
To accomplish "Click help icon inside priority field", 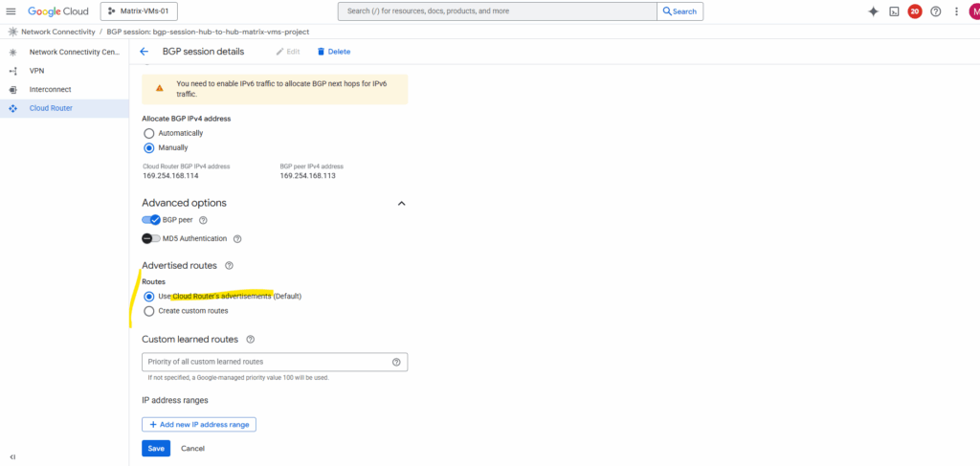I will pos(396,363).
